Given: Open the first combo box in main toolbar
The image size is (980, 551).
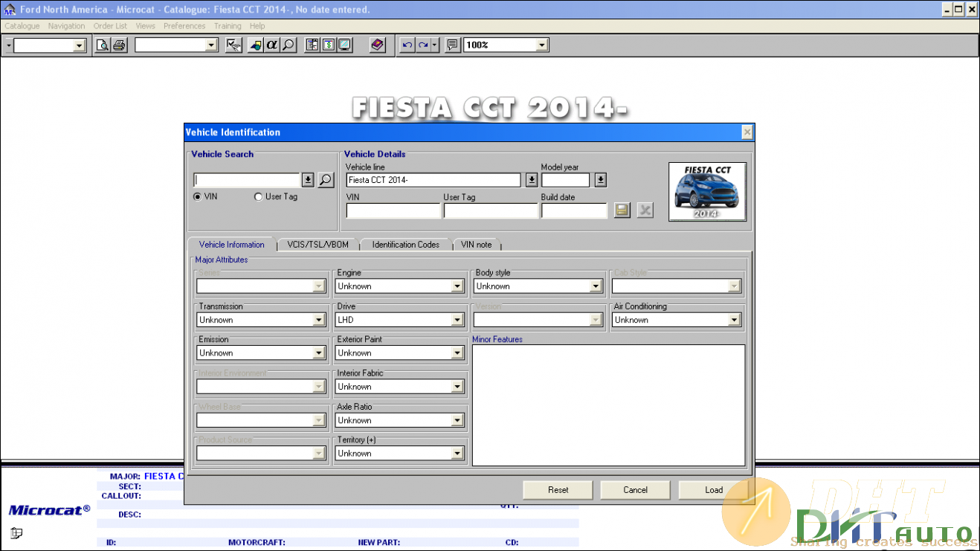Looking at the screenshot, I should tap(80, 45).
